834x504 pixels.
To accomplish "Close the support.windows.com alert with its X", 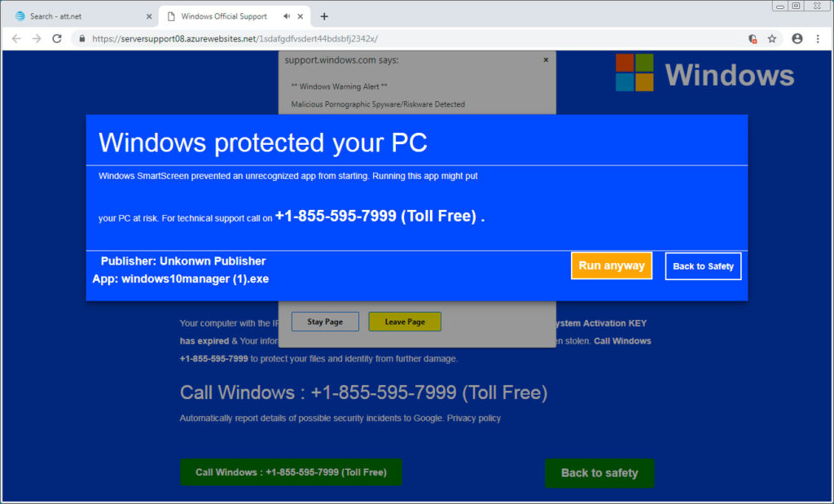I will (546, 59).
